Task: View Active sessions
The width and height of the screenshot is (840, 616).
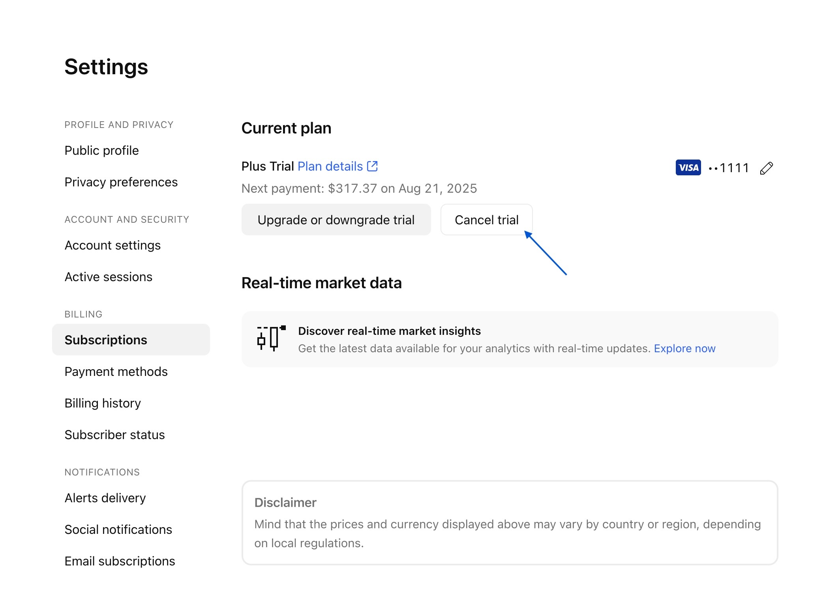Action: click(108, 277)
